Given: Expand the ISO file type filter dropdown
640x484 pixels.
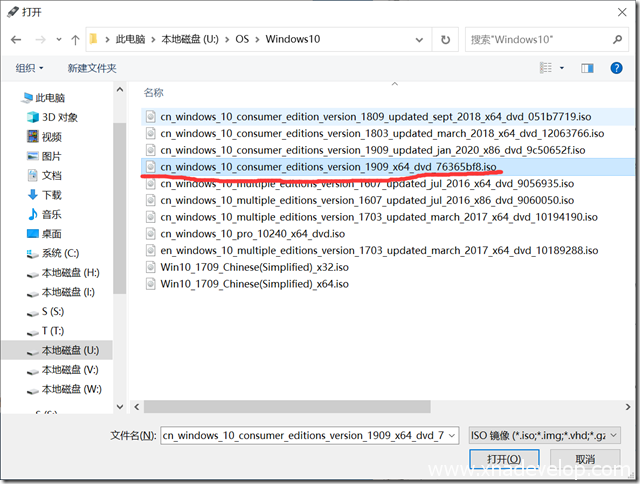Looking at the screenshot, I should pyautogui.click(x=612, y=435).
